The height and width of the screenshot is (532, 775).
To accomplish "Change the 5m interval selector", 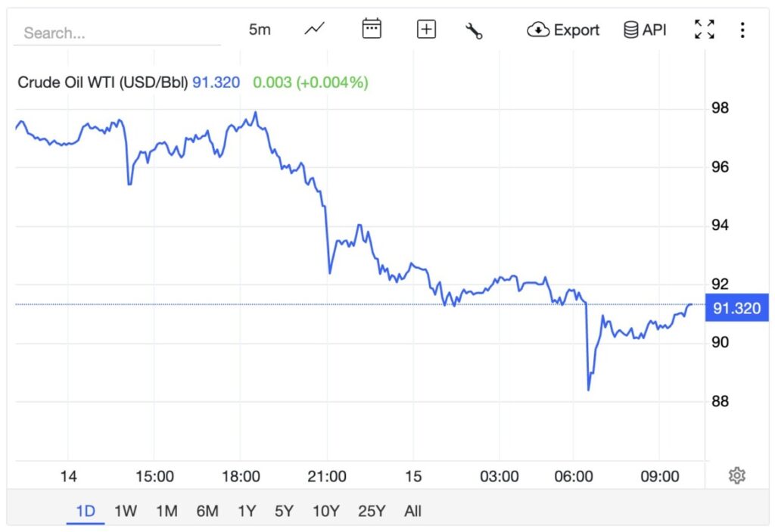I will point(260,30).
